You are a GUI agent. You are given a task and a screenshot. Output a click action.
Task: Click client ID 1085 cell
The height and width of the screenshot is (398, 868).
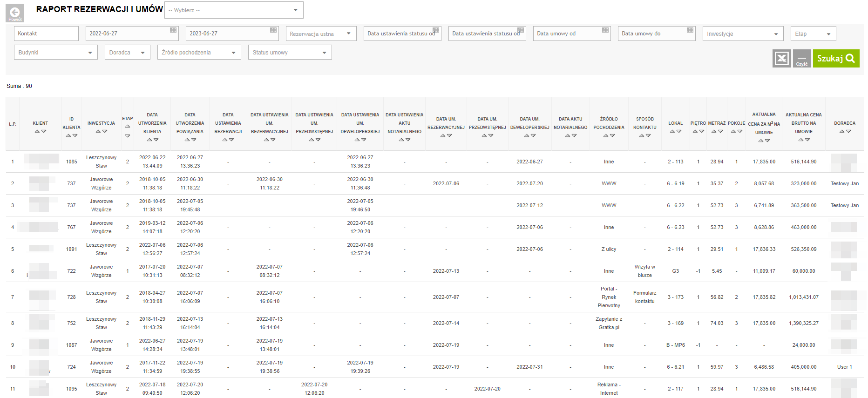pyautogui.click(x=71, y=162)
